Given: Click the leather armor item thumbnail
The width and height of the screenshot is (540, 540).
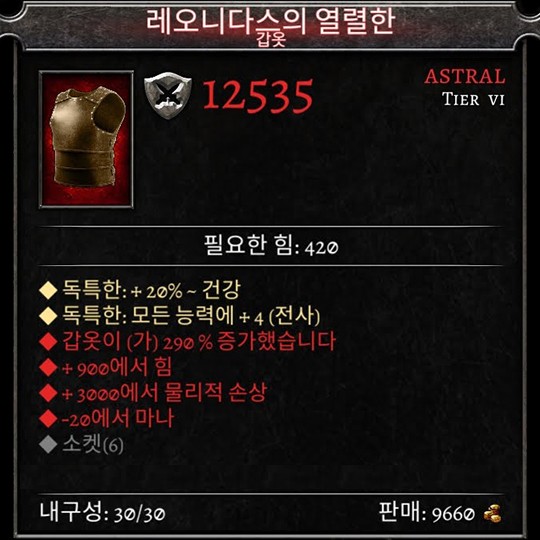Looking at the screenshot, I should (86, 139).
